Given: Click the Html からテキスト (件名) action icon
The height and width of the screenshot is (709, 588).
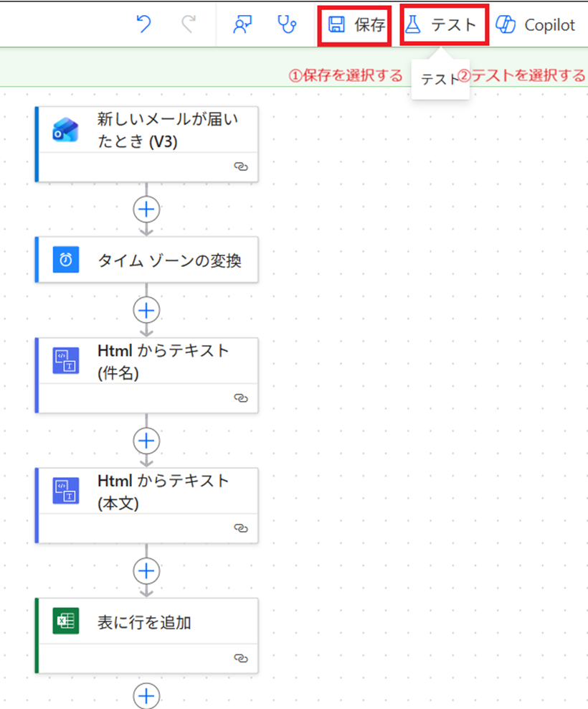Looking at the screenshot, I should coord(66,360).
